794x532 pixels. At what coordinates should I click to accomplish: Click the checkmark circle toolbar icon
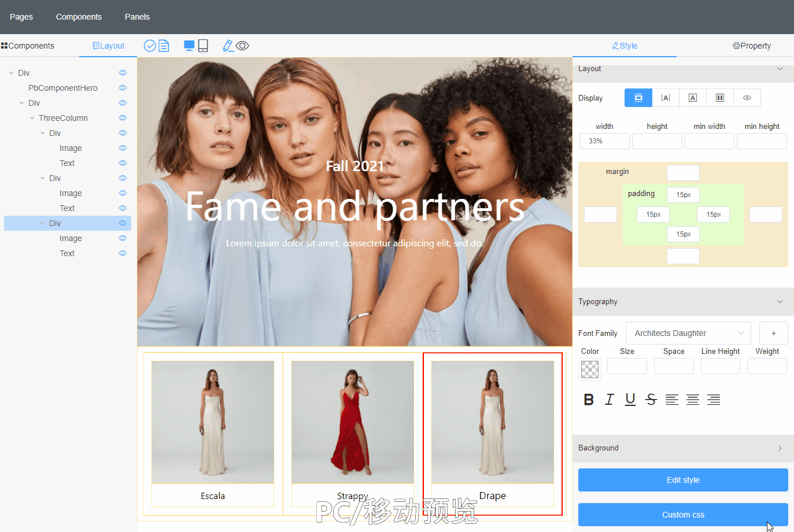[x=150, y=46]
